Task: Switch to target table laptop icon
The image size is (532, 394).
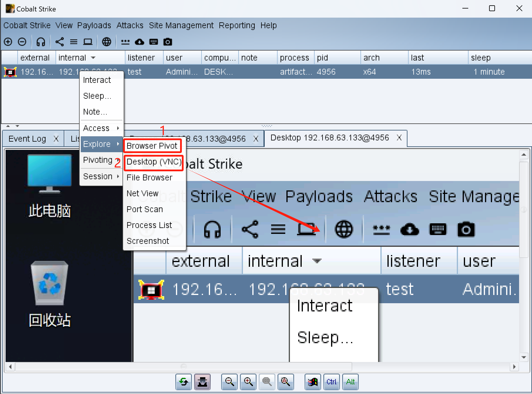Action: coord(88,42)
